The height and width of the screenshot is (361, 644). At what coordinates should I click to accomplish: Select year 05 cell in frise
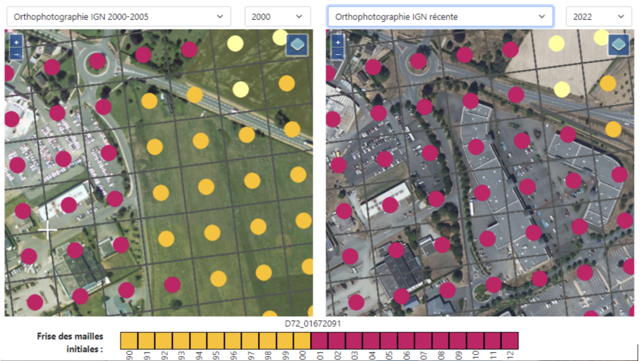click(389, 340)
